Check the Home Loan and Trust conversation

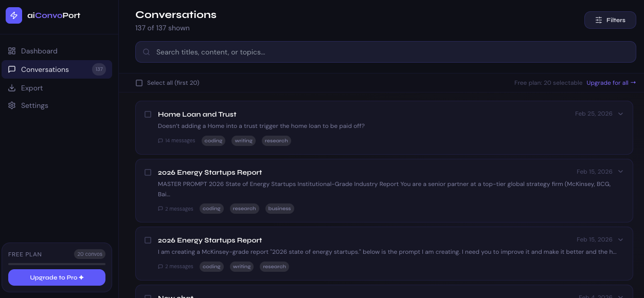[x=148, y=114]
